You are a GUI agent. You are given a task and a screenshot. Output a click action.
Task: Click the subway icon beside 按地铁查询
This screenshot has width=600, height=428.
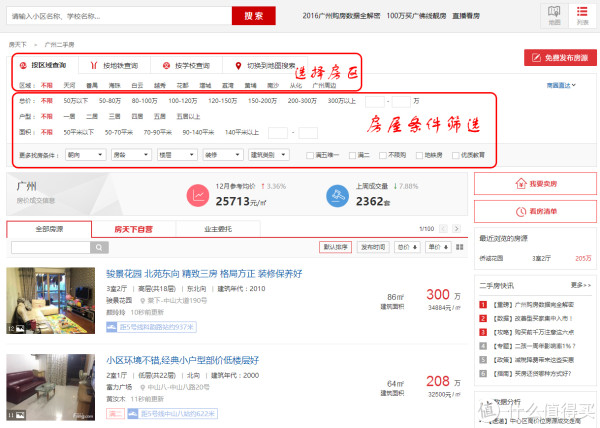click(94, 65)
